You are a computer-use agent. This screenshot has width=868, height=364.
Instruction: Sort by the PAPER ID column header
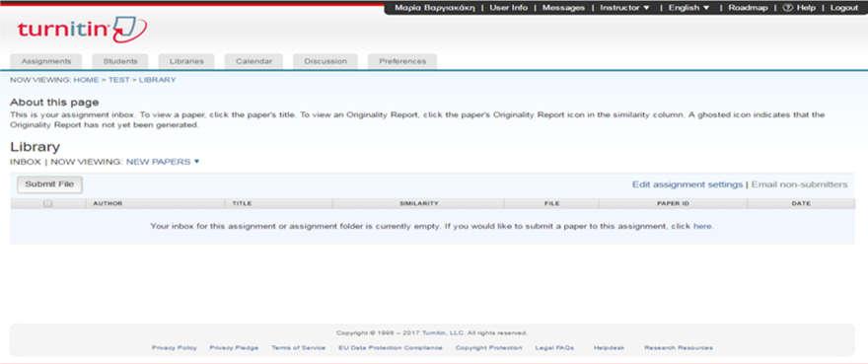point(673,203)
